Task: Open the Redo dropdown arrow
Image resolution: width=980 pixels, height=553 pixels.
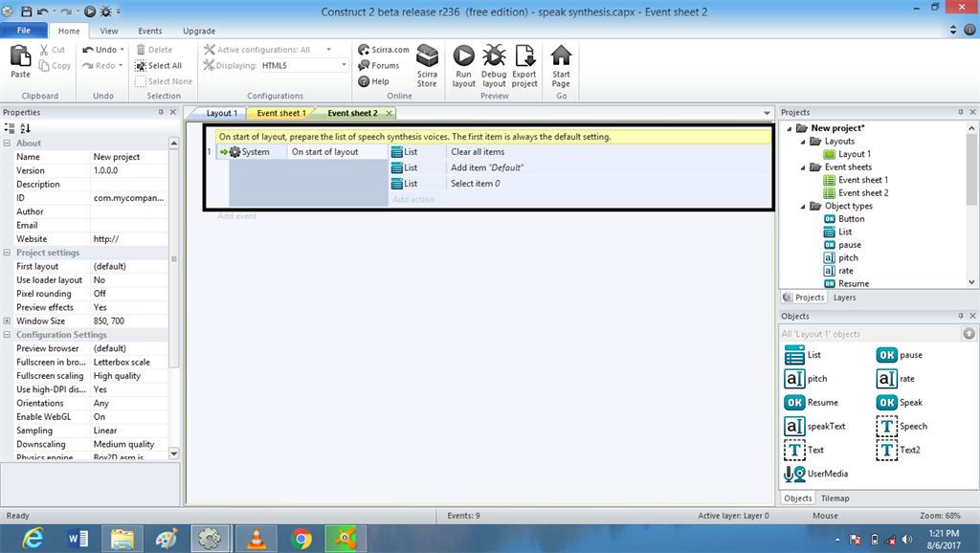Action: click(x=121, y=66)
